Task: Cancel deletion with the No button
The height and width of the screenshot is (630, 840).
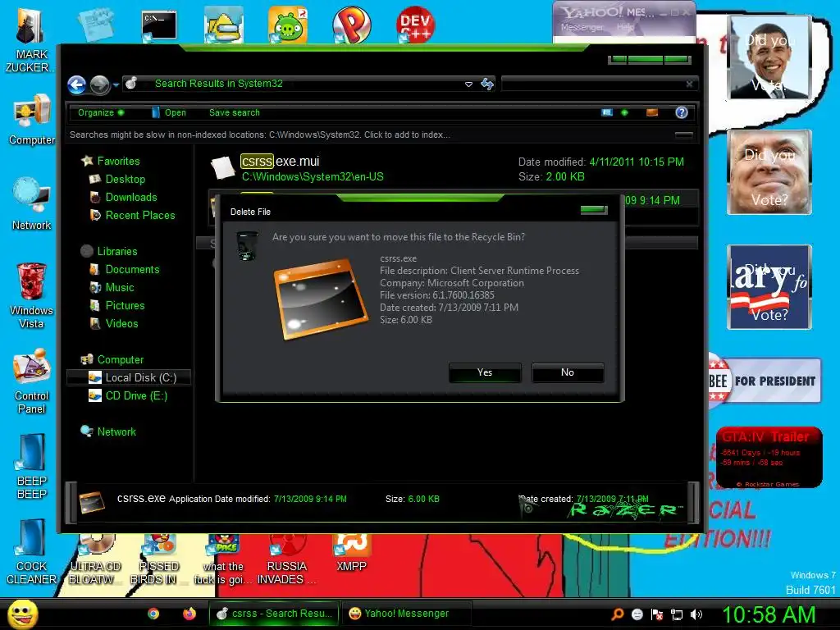Action: pos(568,372)
